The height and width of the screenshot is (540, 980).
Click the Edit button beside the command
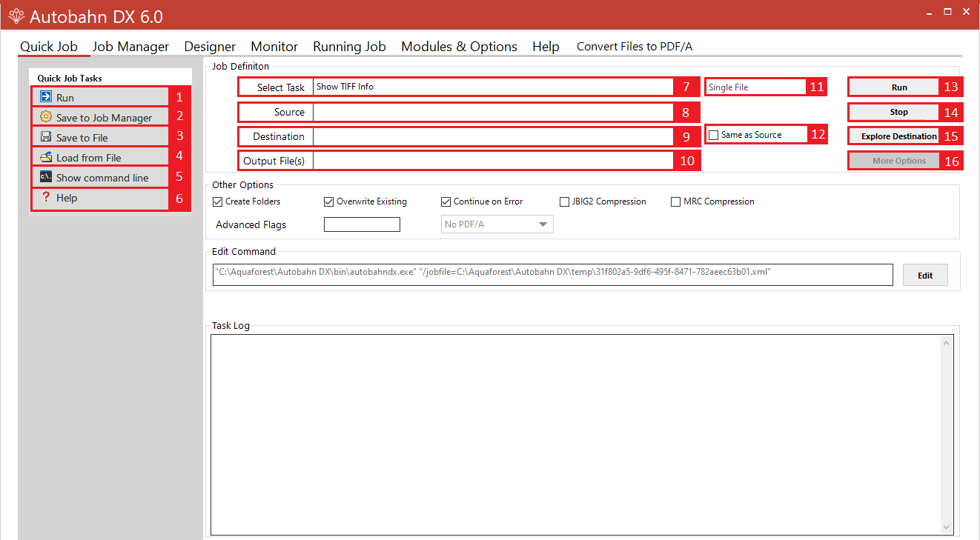point(925,275)
